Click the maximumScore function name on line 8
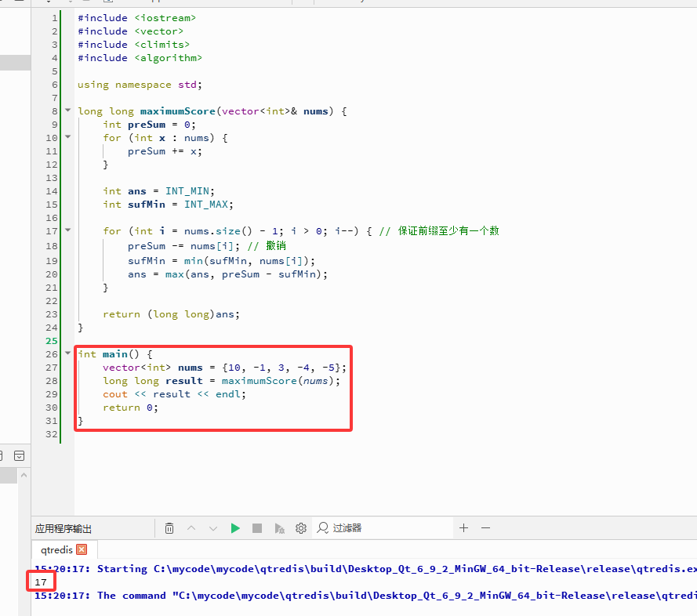Screen dimensions: 697x616 (178, 111)
